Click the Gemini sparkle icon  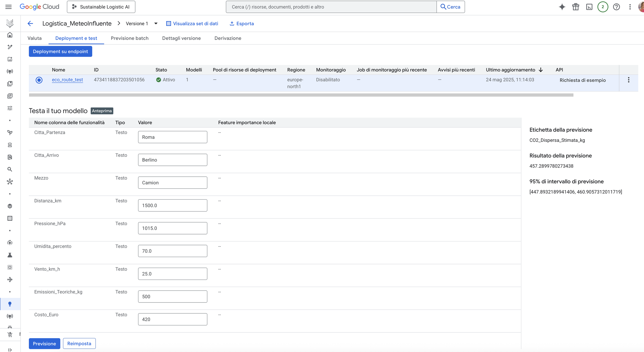pos(562,7)
